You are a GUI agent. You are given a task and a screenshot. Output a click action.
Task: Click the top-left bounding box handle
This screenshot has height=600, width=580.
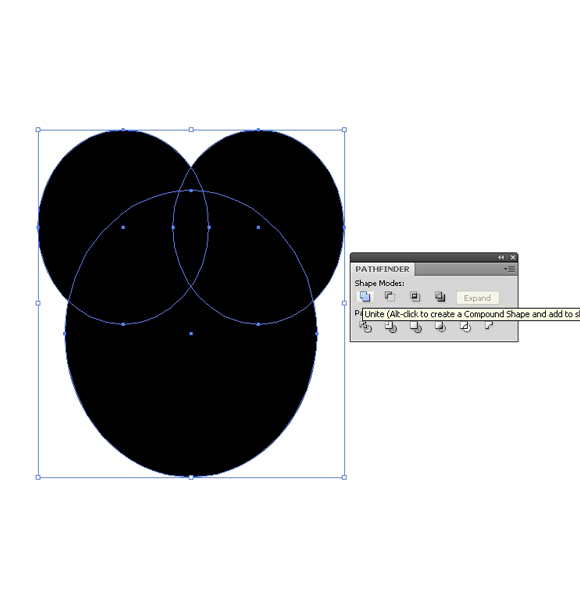tap(38, 130)
